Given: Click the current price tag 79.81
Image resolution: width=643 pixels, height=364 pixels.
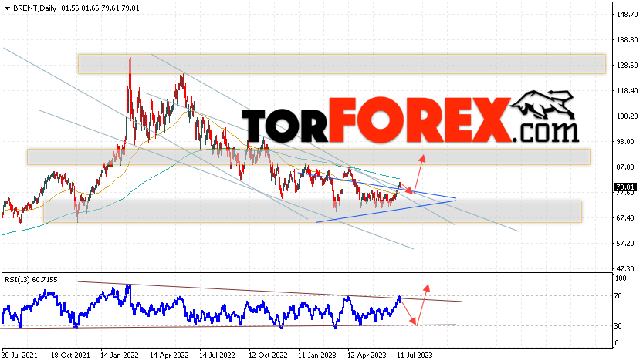Looking at the screenshot, I should [625, 187].
